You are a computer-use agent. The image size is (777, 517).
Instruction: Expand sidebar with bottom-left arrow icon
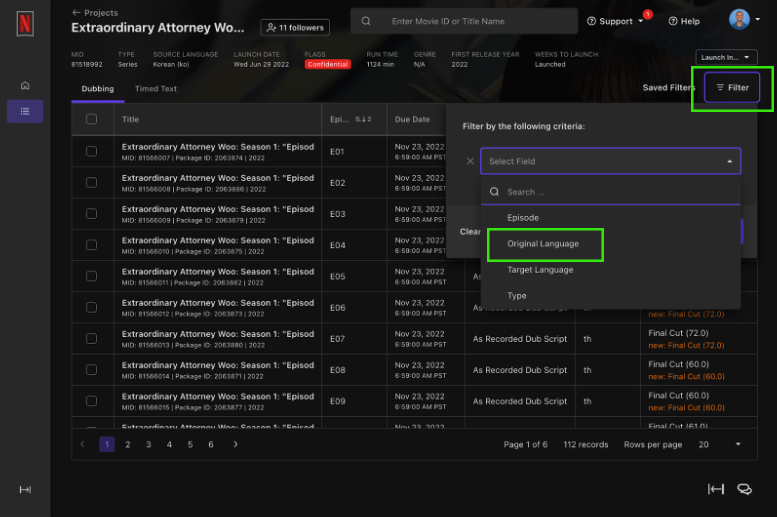(25, 490)
